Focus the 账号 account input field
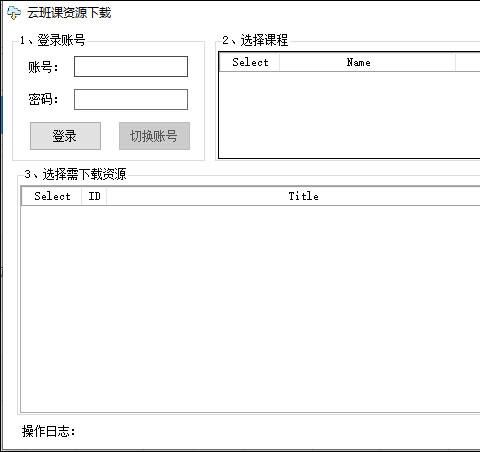Viewport: 480px width, 452px height. (x=131, y=66)
